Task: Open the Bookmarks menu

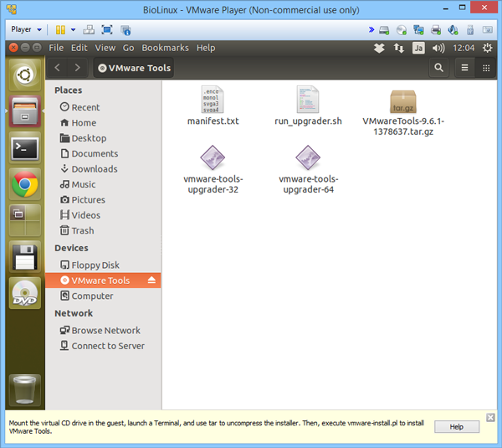Action: click(x=165, y=48)
